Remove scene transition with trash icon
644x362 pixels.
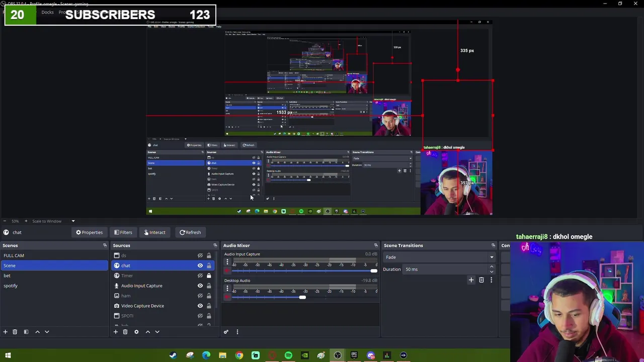pos(481,280)
